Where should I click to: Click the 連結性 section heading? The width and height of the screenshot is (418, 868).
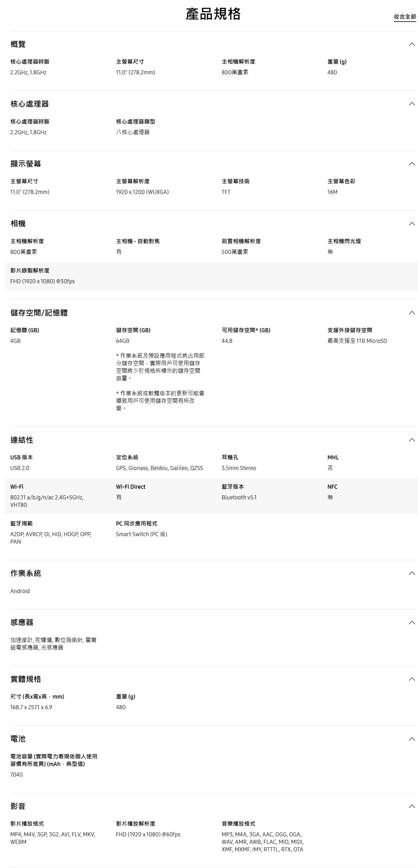(22, 440)
